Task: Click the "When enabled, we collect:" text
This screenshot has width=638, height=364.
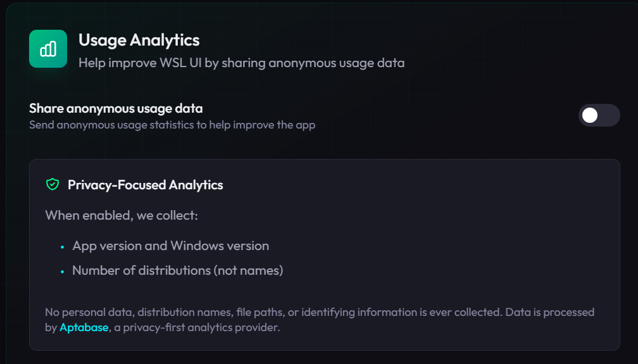Action: click(122, 216)
